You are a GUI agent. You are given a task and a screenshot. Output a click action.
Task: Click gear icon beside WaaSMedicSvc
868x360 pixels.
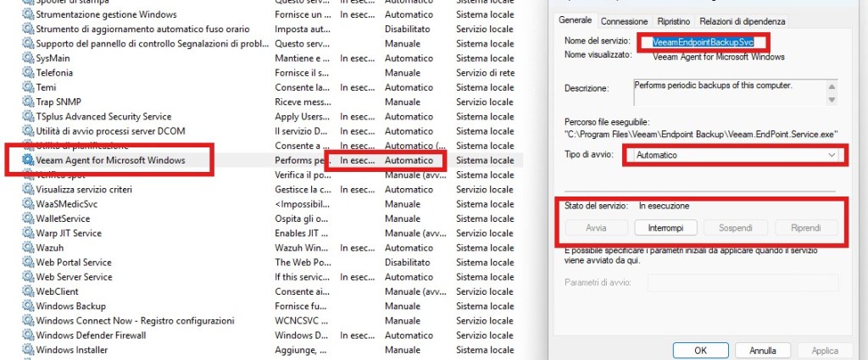pos(28,204)
